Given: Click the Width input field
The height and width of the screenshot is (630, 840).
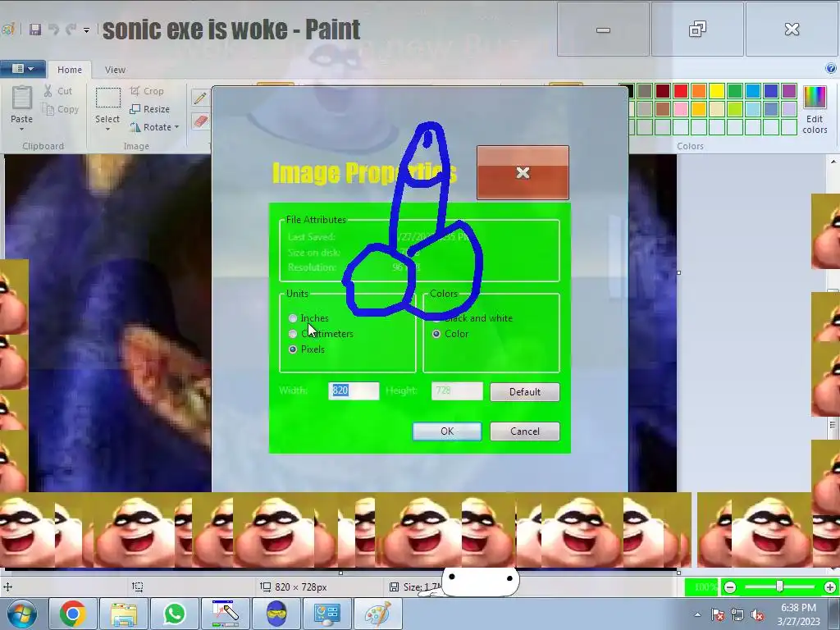Looking at the screenshot, I should click(354, 390).
